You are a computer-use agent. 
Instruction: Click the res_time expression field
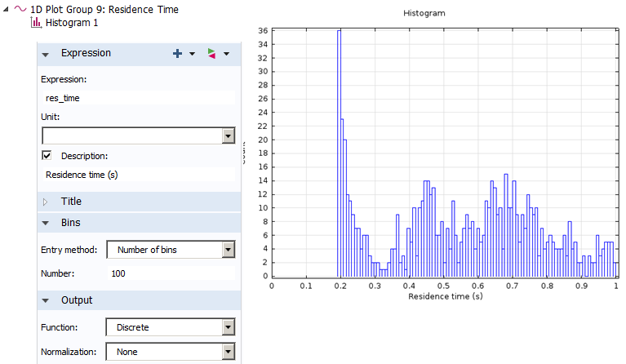137,98
